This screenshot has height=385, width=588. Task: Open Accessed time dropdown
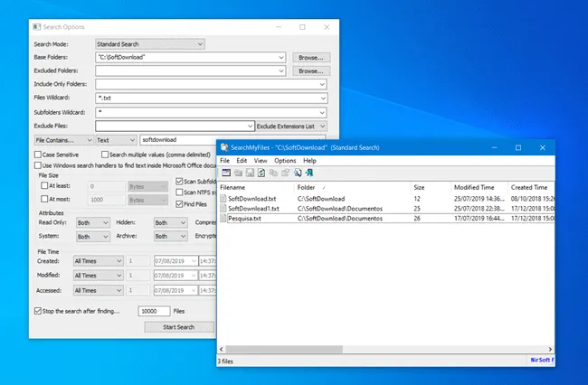[99, 290]
